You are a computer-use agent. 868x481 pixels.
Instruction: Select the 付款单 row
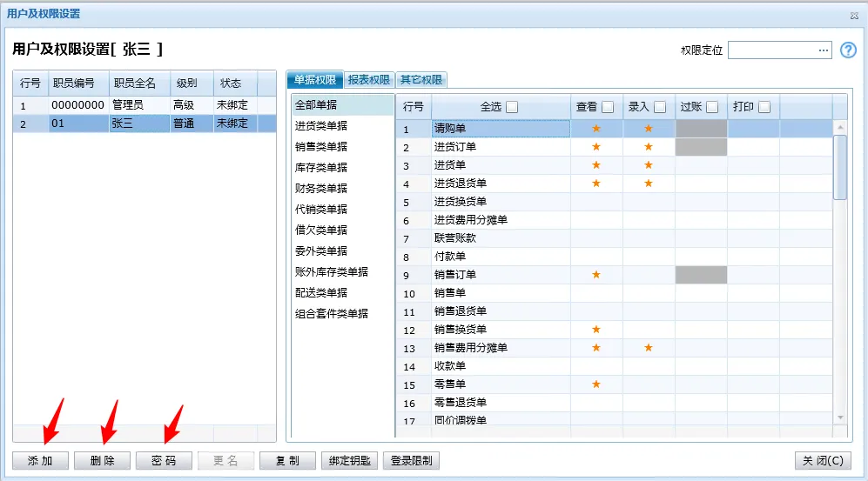pos(615,256)
